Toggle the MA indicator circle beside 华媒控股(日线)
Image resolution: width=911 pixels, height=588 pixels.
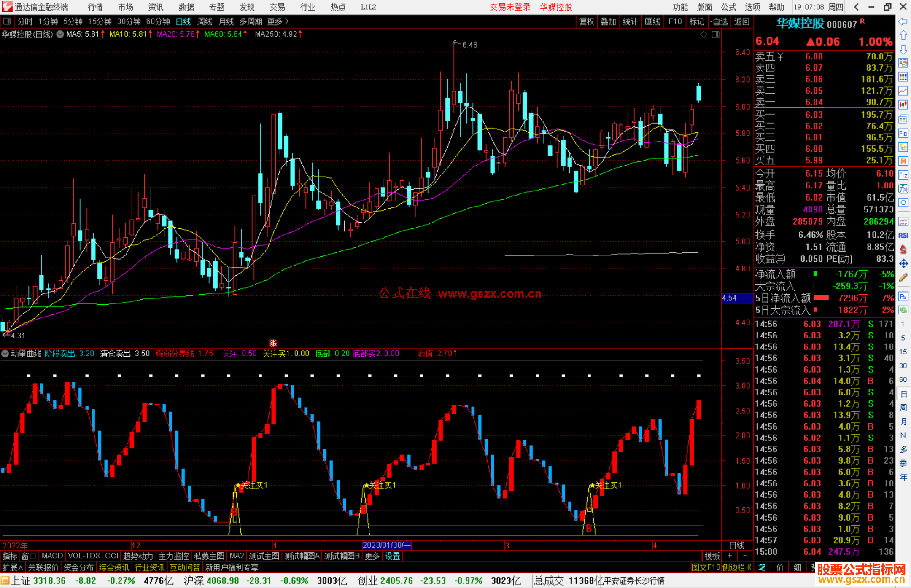click(x=60, y=34)
